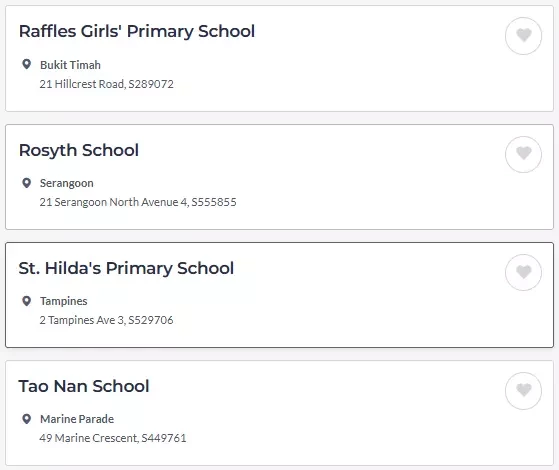This screenshot has width=559, height=470.
Task: Select the Serangoon area label
Action: pyautogui.click(x=67, y=183)
